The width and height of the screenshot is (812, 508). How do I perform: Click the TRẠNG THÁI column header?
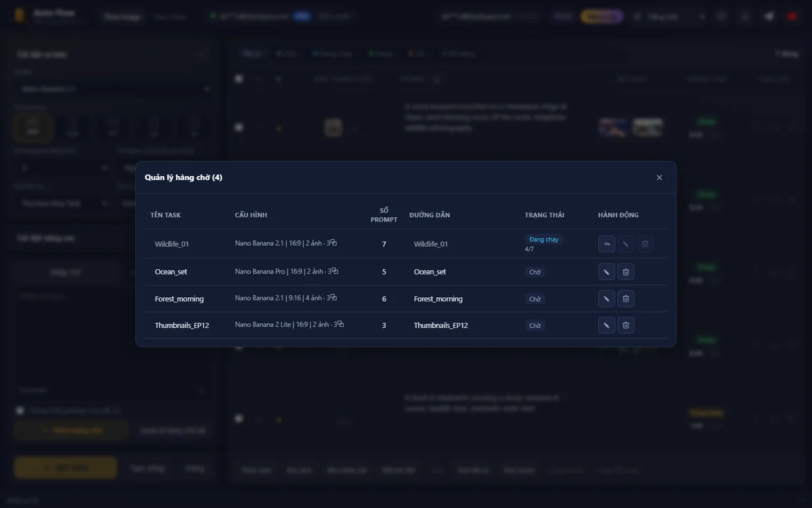(544, 215)
